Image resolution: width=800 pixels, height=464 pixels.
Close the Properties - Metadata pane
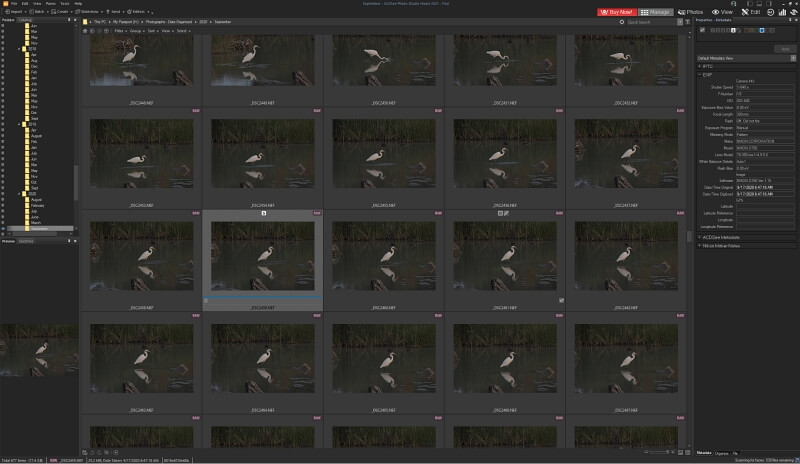796,20
